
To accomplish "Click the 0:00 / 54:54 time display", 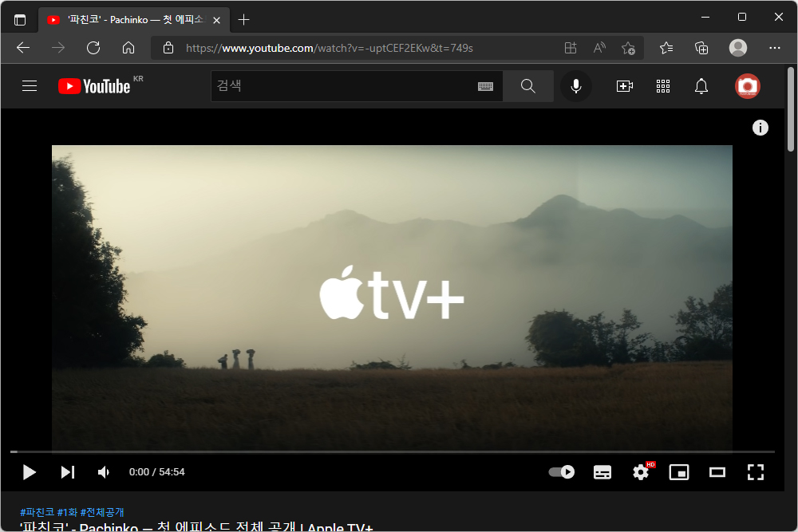I will coord(156,472).
